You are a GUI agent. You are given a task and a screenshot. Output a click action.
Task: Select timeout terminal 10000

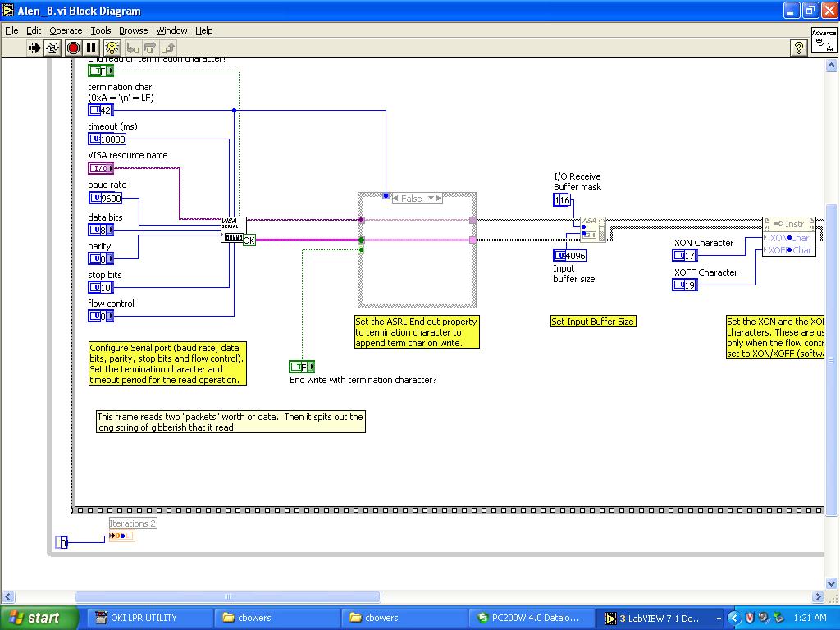point(107,139)
